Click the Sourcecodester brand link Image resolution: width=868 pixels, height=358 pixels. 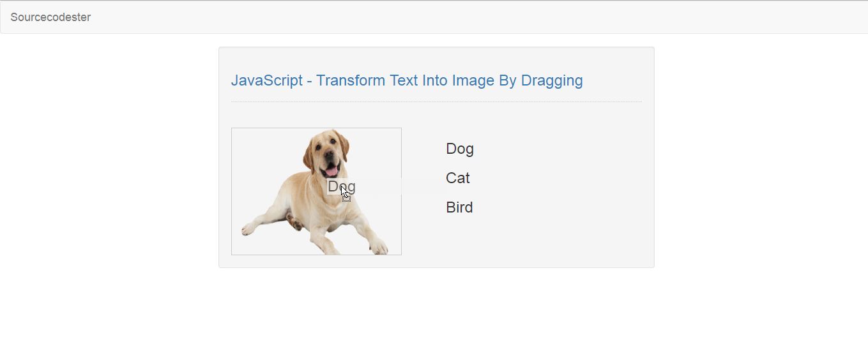point(50,17)
